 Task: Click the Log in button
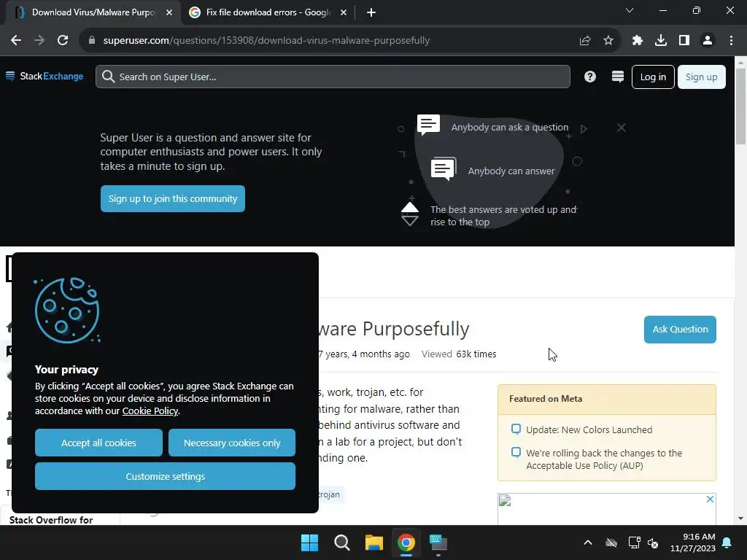click(x=653, y=77)
